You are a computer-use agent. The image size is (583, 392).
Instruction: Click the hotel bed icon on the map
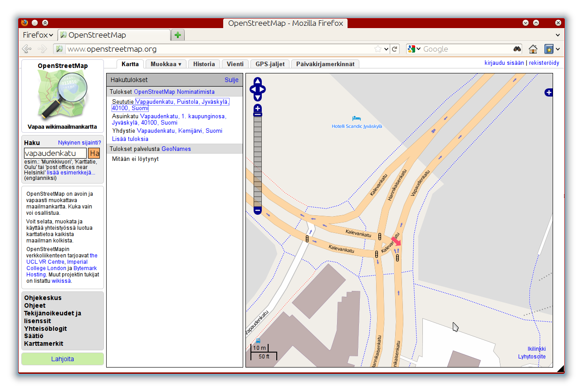point(357,118)
